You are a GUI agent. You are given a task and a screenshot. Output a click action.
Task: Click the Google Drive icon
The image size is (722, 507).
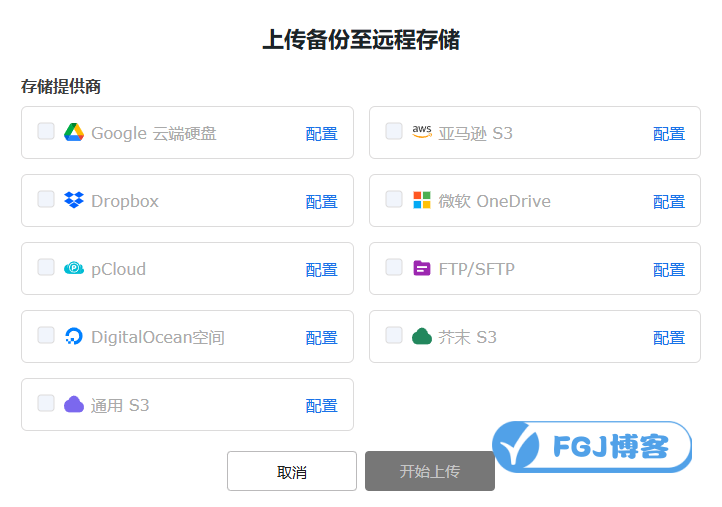74,132
